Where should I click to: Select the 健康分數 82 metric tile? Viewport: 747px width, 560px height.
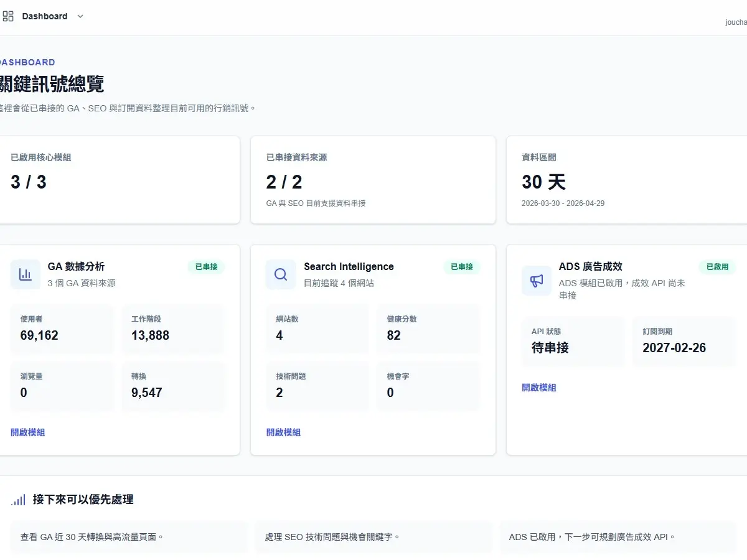[x=428, y=329]
